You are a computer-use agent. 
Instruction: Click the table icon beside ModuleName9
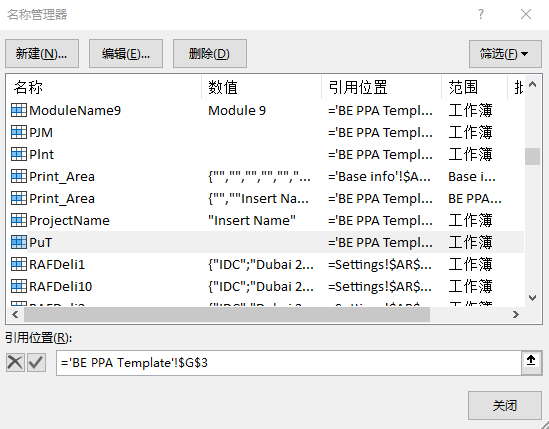(x=19, y=110)
